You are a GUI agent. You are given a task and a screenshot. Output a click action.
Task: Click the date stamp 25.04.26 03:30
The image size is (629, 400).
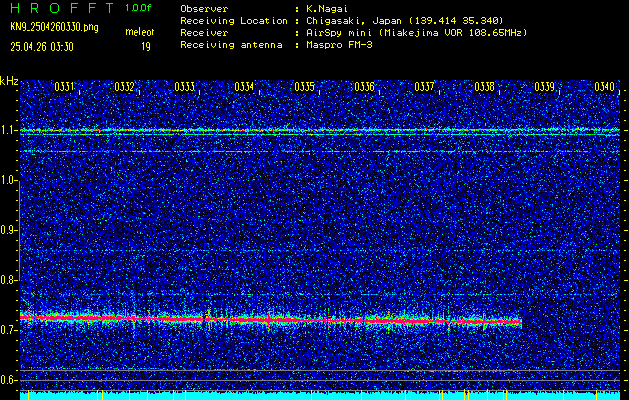point(42,47)
